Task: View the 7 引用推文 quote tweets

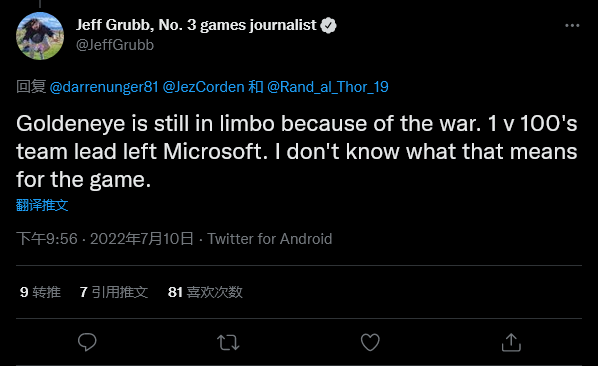Action: point(114,292)
